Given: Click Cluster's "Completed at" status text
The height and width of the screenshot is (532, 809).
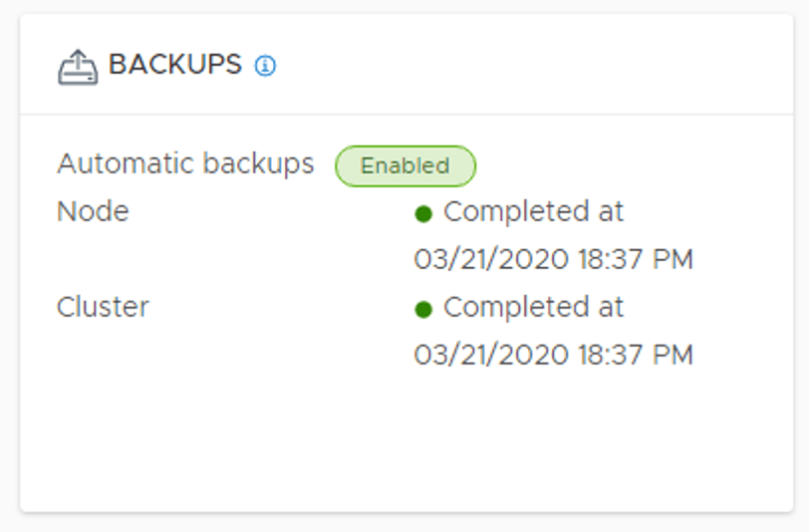Looking at the screenshot, I should (533, 307).
